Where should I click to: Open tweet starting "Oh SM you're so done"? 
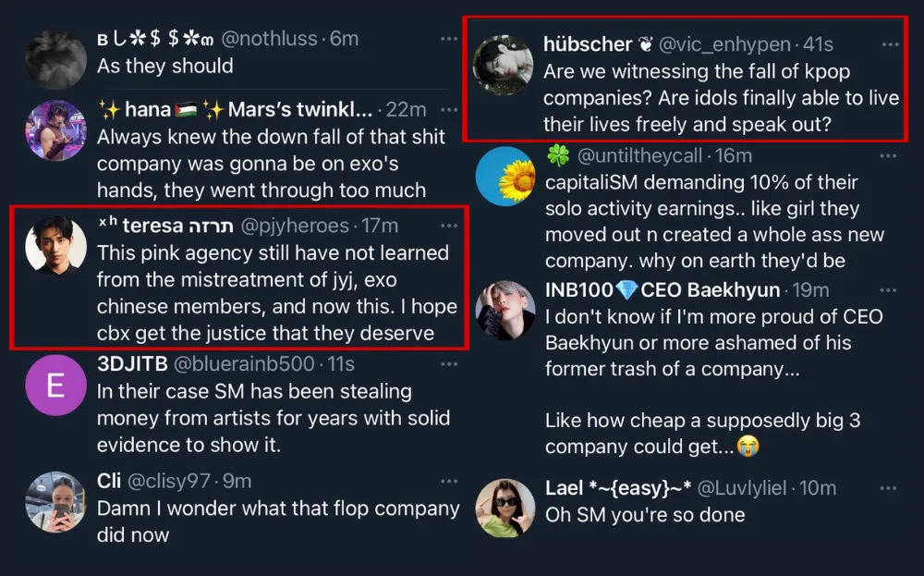click(645, 514)
